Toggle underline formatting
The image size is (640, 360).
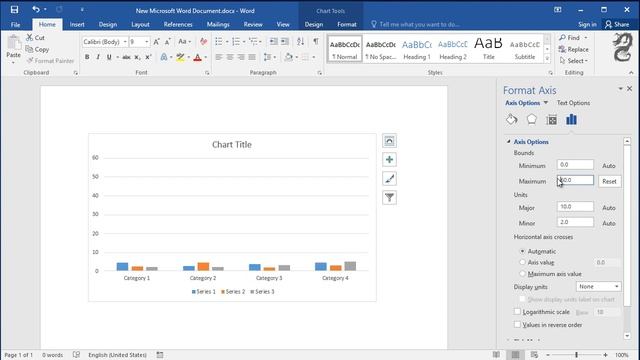point(109,57)
